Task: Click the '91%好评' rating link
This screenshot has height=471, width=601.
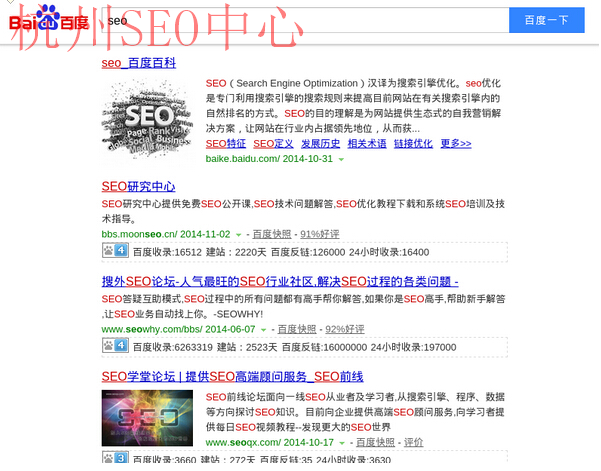Action: [320, 234]
